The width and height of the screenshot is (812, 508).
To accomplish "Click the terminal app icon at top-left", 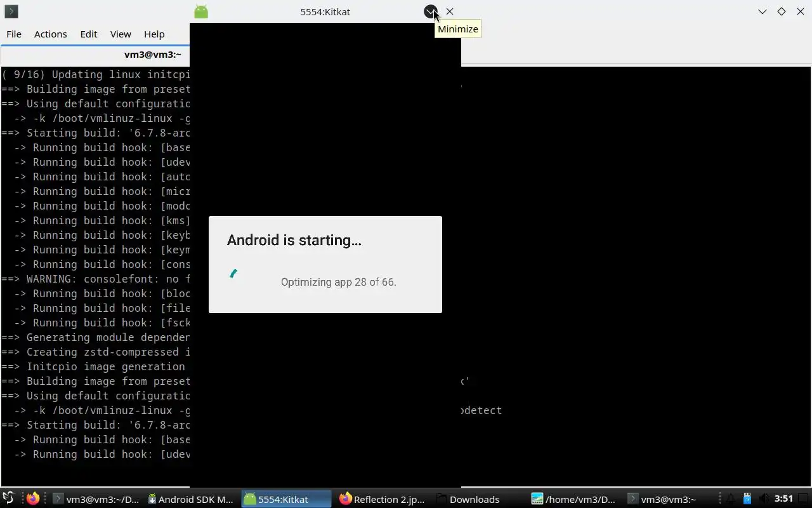I will tap(11, 11).
